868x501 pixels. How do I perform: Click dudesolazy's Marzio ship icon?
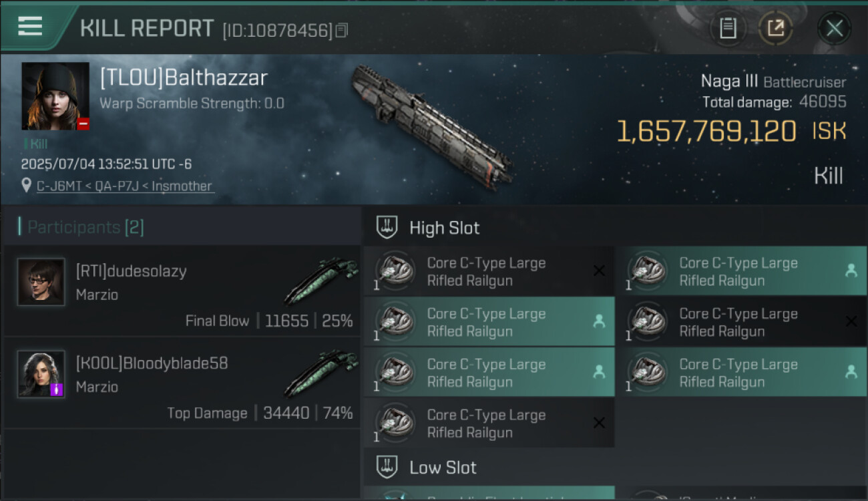pos(320,281)
